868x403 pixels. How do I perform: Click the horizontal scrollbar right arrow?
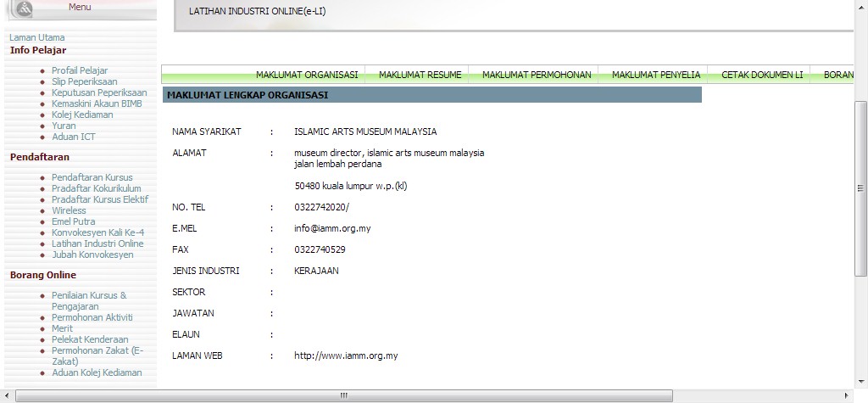(x=847, y=396)
